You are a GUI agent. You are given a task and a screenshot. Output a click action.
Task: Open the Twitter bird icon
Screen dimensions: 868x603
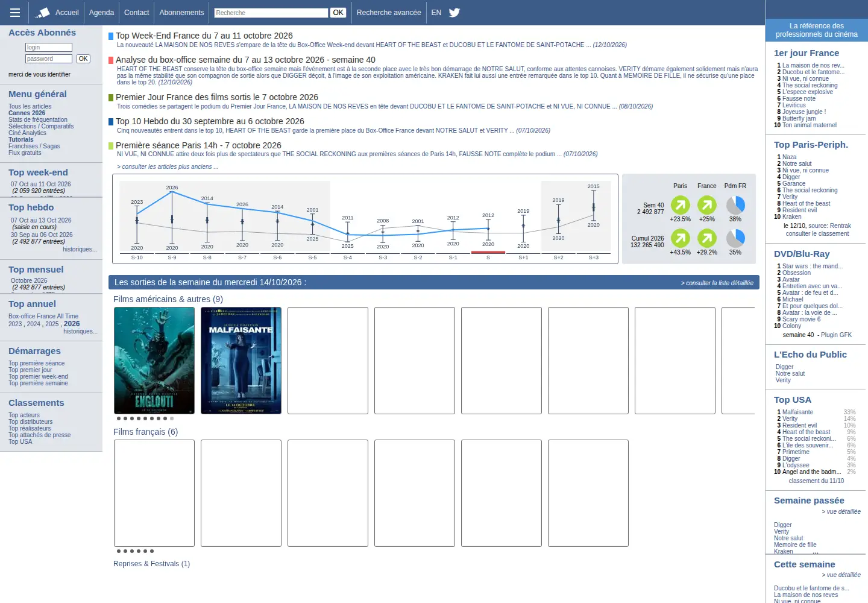coord(454,12)
